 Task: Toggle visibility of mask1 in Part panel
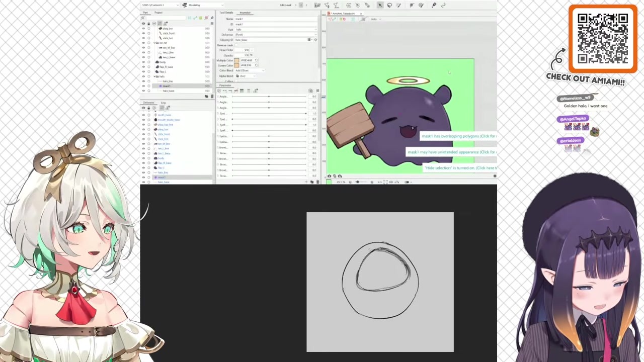click(x=143, y=86)
